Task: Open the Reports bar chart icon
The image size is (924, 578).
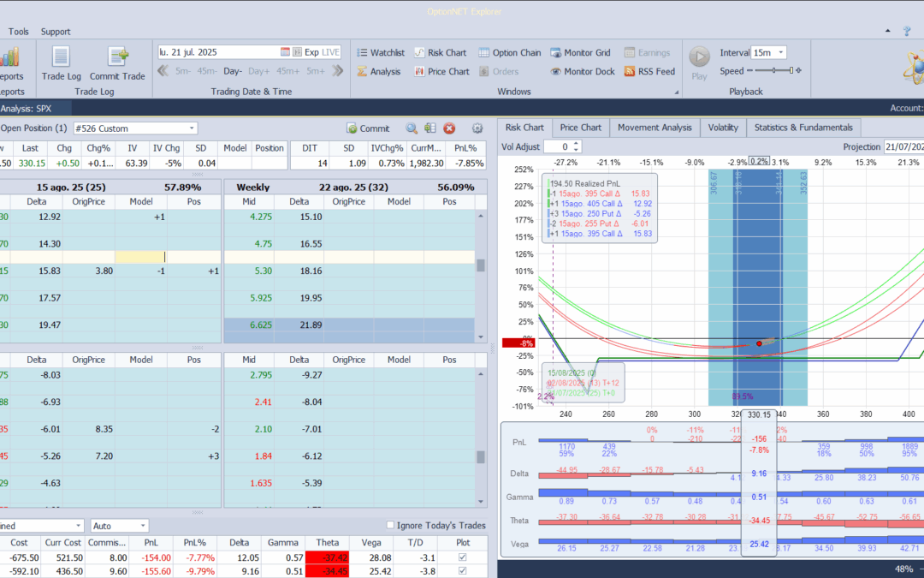Action: point(9,57)
